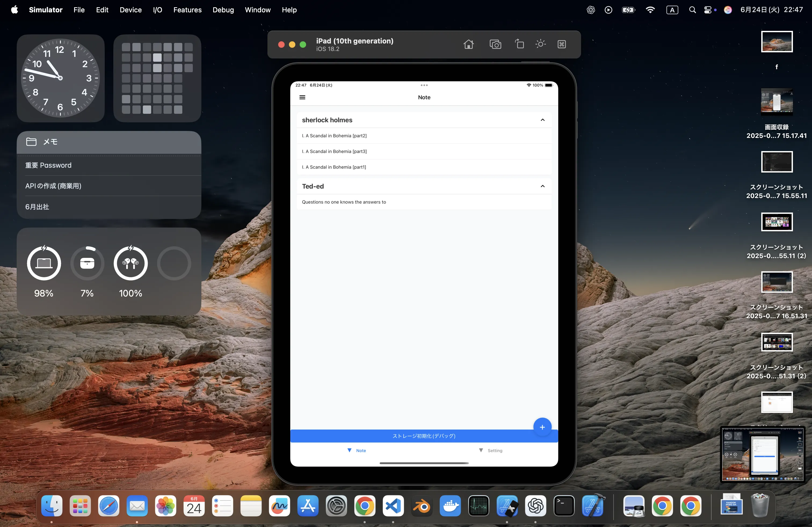The height and width of the screenshot is (527, 812).
Task: Open Questions no one knows the answers to
Action: click(344, 202)
